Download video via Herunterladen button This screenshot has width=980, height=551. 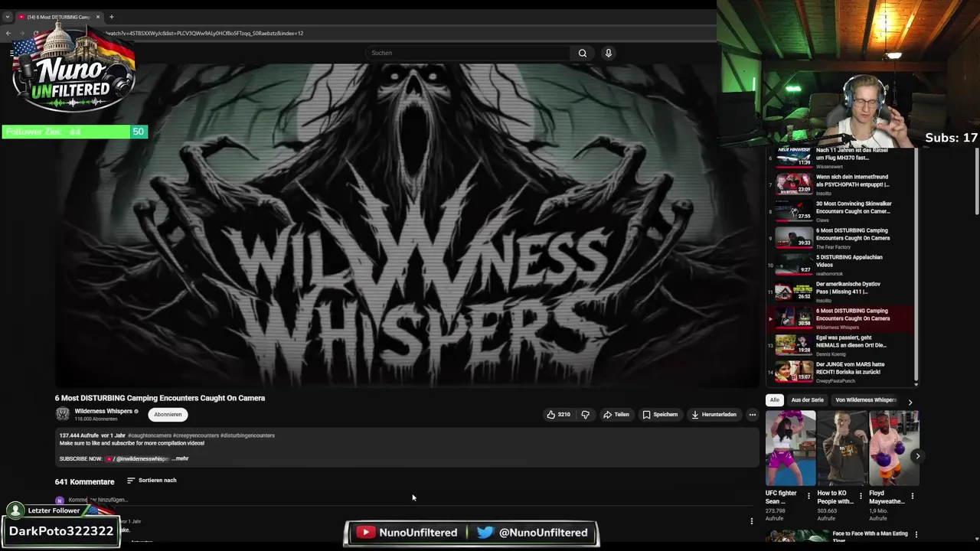click(714, 415)
